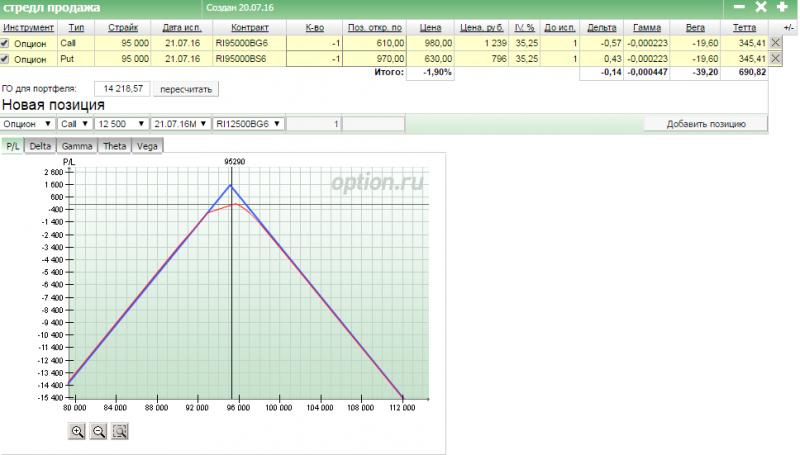Reset chart zoom to fit
The image size is (800, 455).
tap(120, 432)
